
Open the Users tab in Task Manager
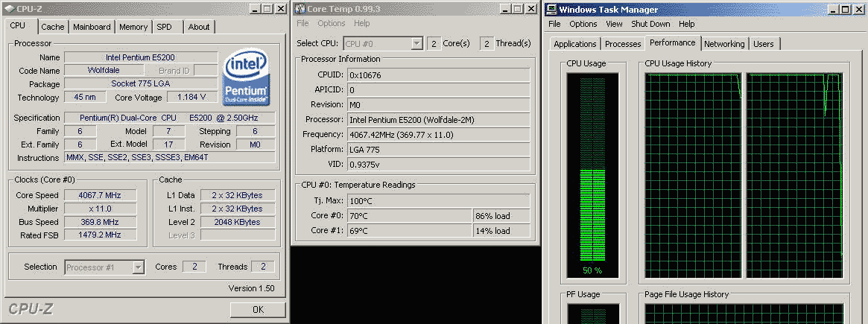coord(764,44)
